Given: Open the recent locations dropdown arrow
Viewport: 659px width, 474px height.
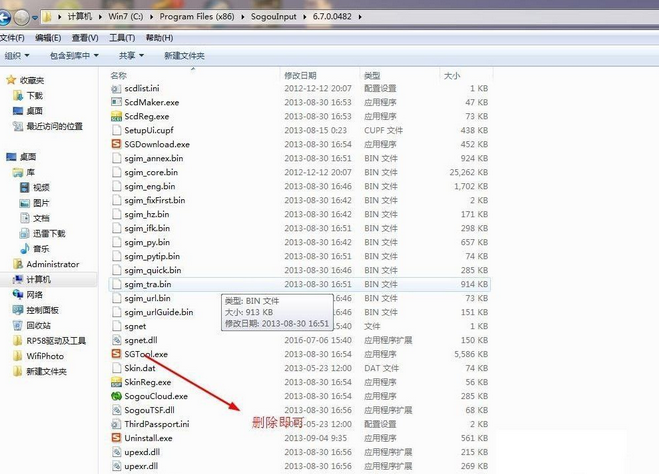Looking at the screenshot, I should [x=35, y=18].
